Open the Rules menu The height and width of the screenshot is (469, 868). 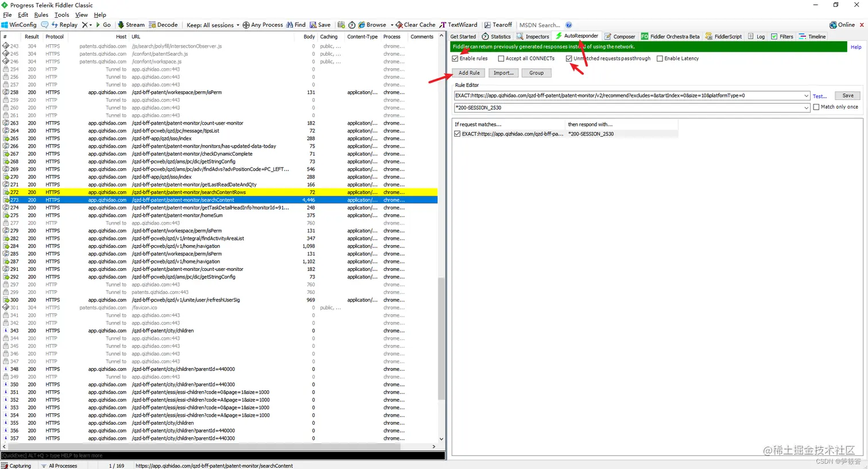pyautogui.click(x=41, y=15)
